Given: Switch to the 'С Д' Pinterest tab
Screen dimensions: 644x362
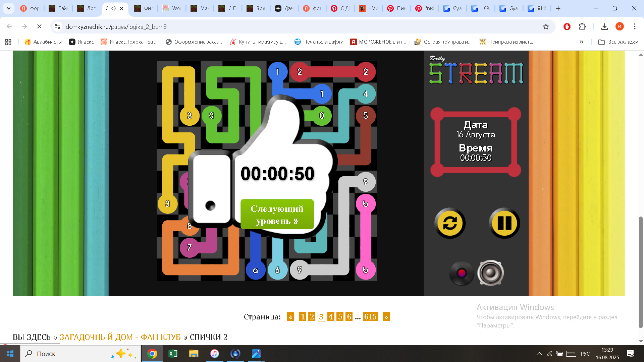Looking at the screenshot, I should (340, 8).
